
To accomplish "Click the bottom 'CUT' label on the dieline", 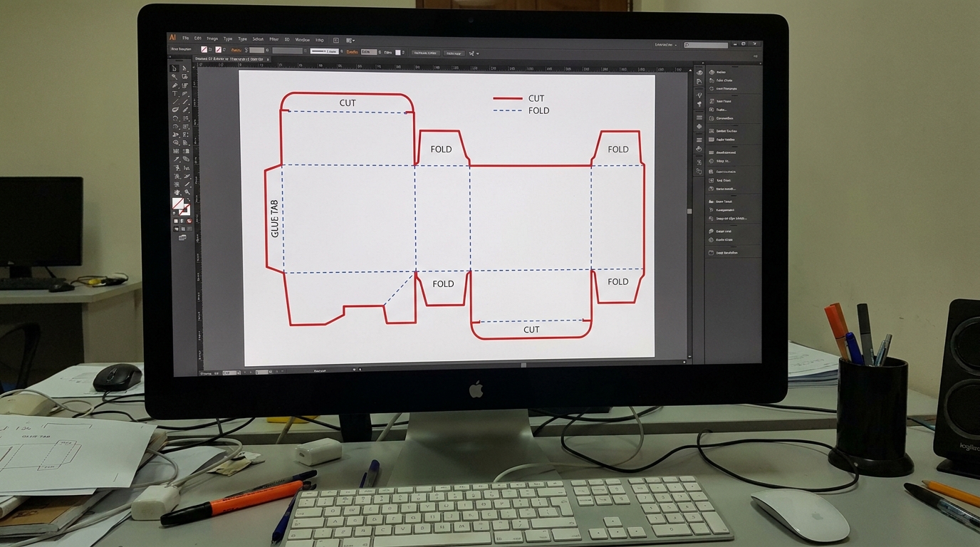I will (531, 330).
